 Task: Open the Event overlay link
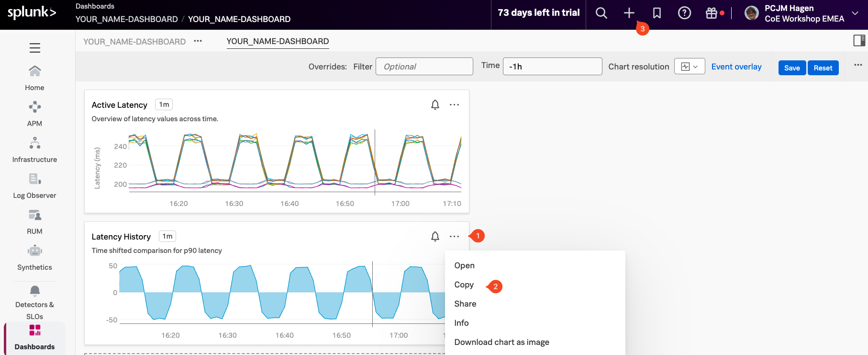(x=736, y=67)
